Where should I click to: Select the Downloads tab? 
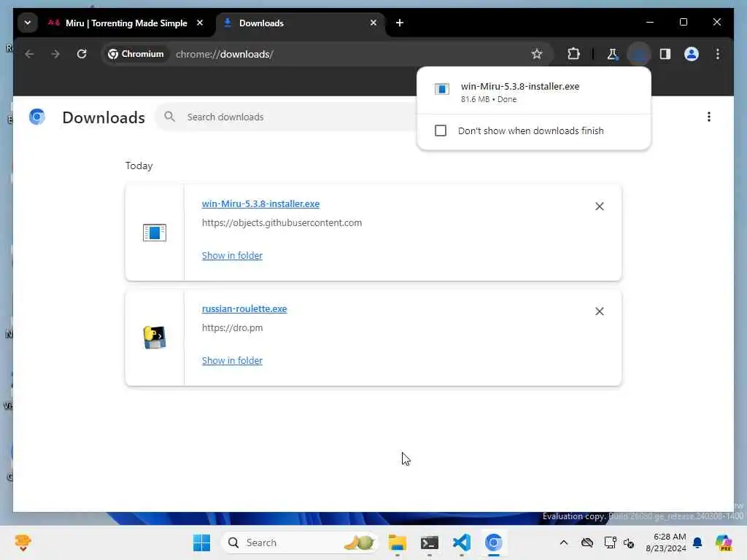301,23
